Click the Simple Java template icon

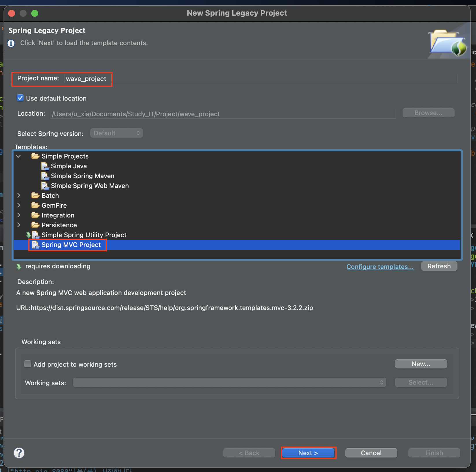pos(45,166)
